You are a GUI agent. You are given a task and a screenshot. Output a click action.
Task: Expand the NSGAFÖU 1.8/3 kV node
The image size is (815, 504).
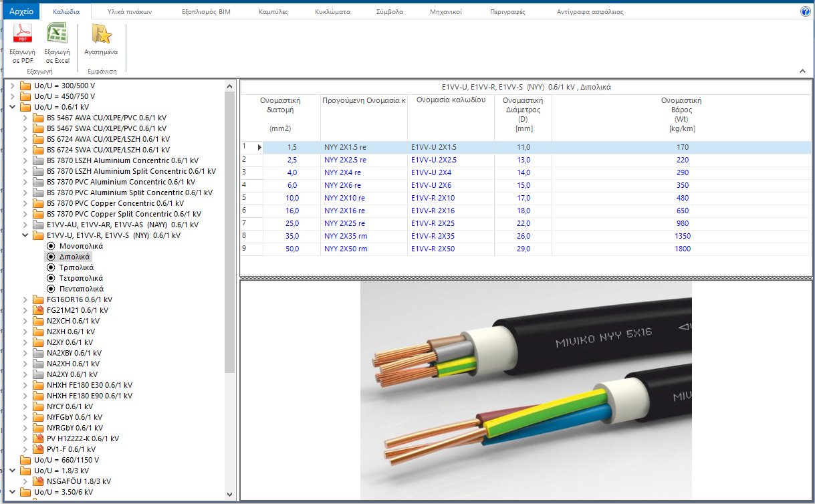tap(27, 481)
